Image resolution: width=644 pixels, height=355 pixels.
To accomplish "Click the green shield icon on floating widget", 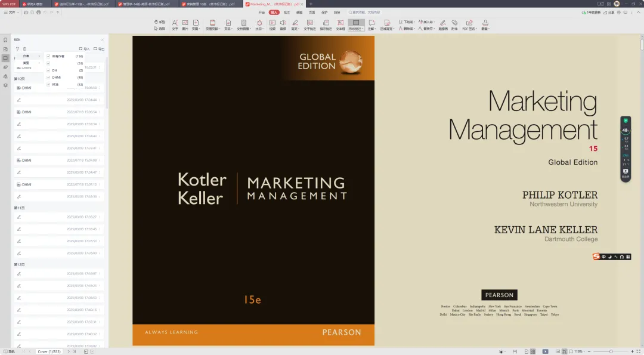I will click(626, 121).
